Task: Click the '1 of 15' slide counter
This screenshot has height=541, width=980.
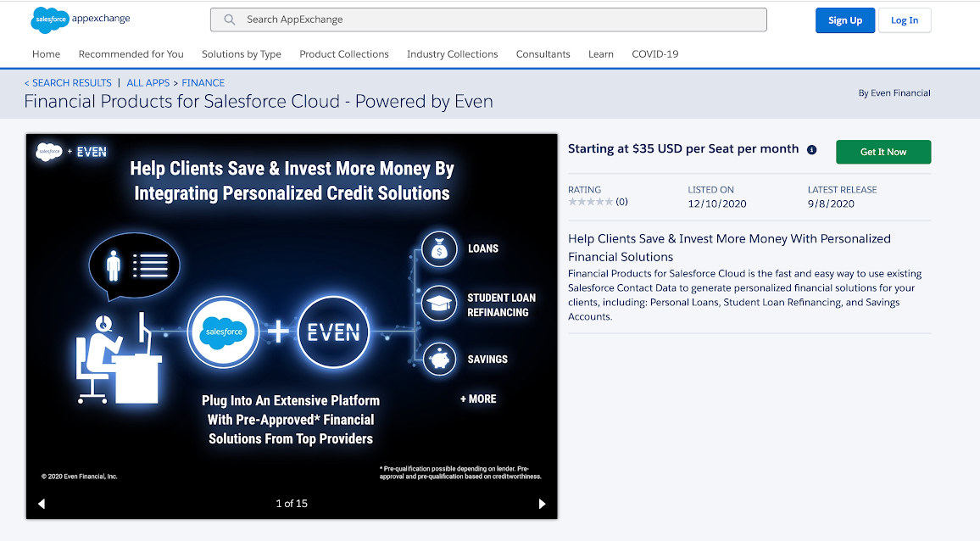Action: tap(292, 504)
